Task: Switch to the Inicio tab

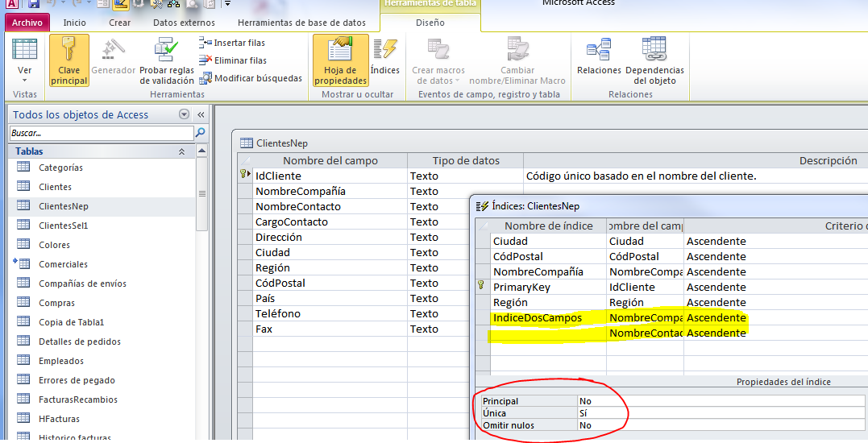Action: pos(75,23)
